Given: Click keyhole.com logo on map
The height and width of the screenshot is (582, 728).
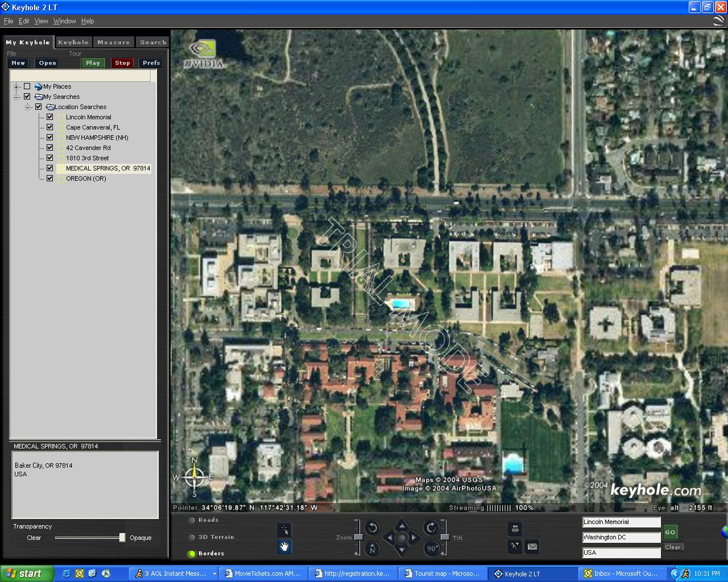Looking at the screenshot, I should [655, 490].
